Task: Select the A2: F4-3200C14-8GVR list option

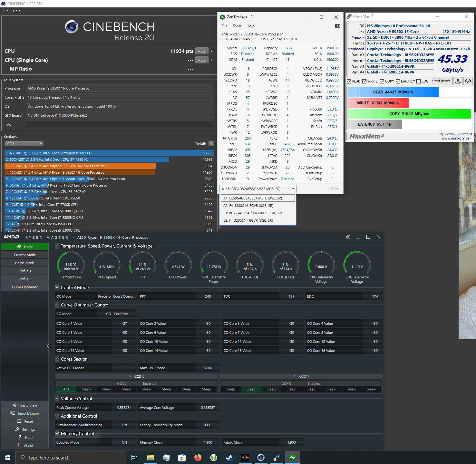Action: click(257, 206)
